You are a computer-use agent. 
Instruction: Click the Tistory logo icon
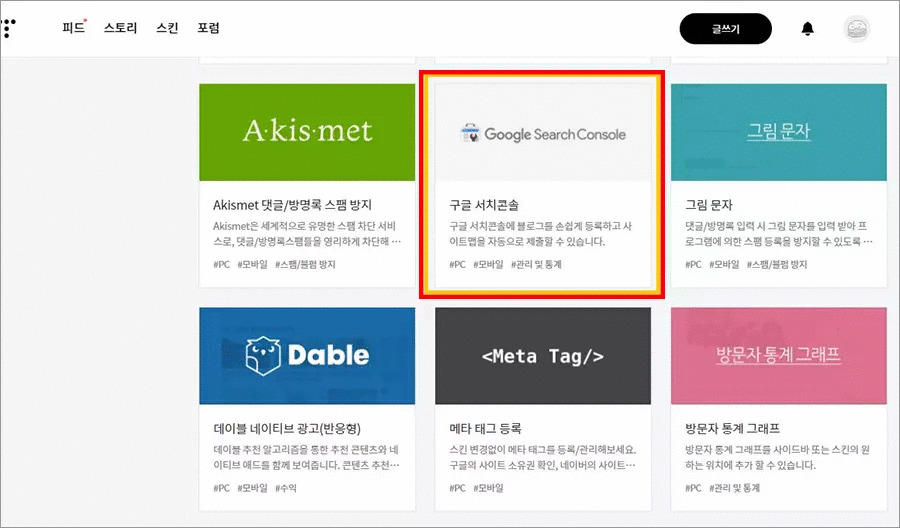(8, 28)
